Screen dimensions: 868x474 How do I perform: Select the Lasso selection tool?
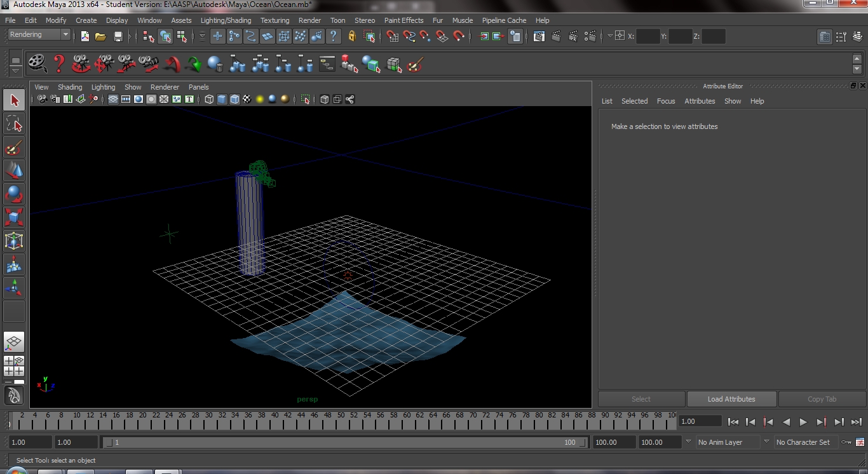[14, 124]
